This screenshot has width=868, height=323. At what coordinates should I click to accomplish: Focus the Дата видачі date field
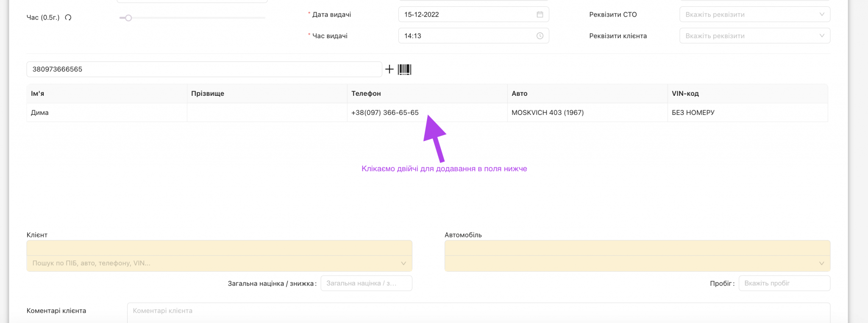click(473, 14)
